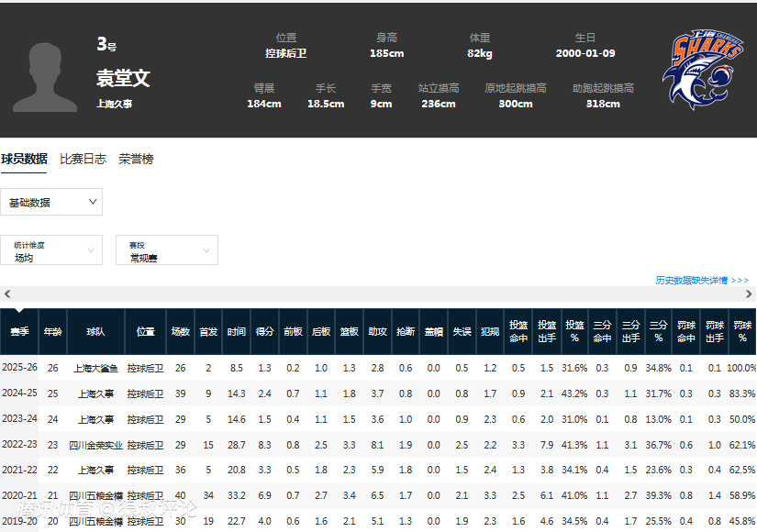Switch to the 比赛日志 tab
This screenshot has height=532, width=757.
pos(83,159)
